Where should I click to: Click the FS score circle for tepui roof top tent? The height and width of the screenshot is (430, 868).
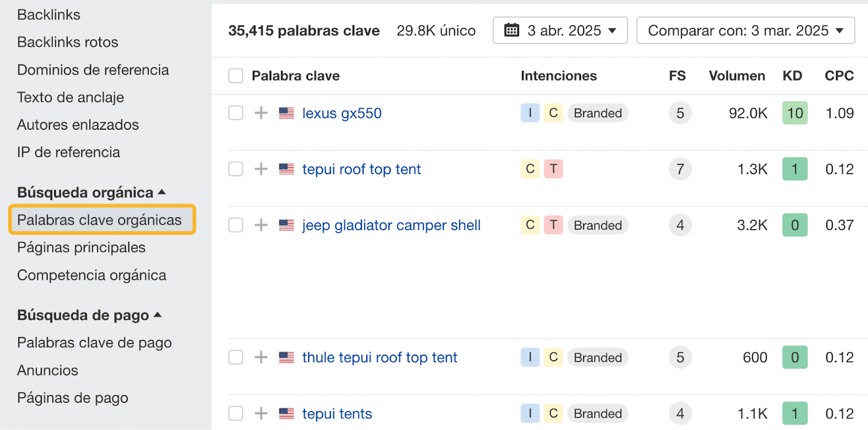tap(680, 169)
